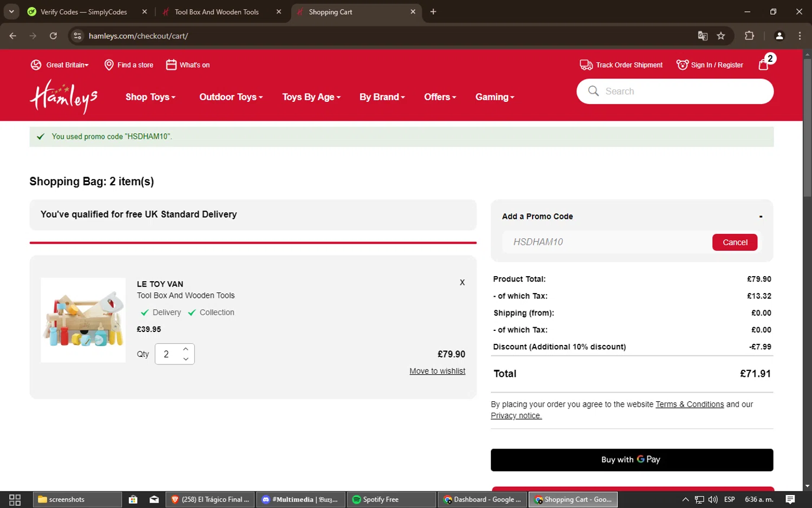Click Track Order Shipment link text
812x508 pixels.
point(629,65)
